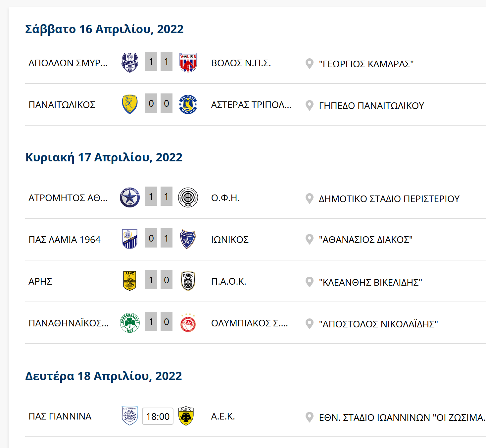Screen dimensions: 486x448
Task: Click the location pin beside ΚΛΕΑΝΘΗΣ ΒΙΚΕΛΙΔΗΣ
Action: (309, 282)
